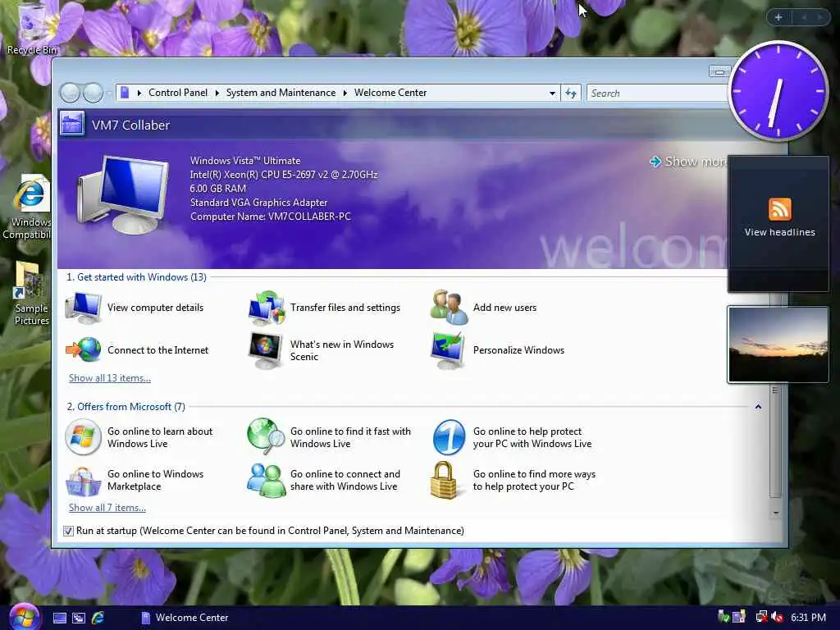
Task: Select the Sample Pictures desktop shortcut
Action: pos(30,294)
